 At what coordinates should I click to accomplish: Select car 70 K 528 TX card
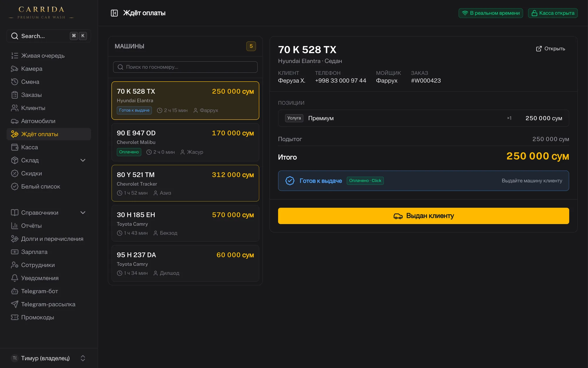click(x=185, y=100)
